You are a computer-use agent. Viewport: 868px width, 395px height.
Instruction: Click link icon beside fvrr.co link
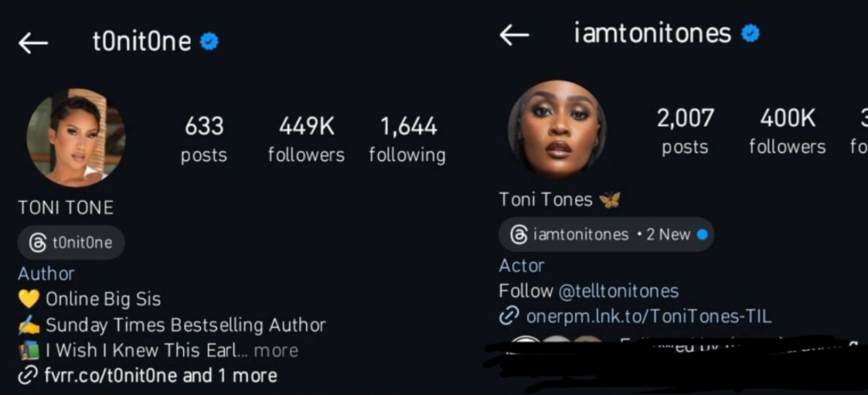click(x=28, y=376)
